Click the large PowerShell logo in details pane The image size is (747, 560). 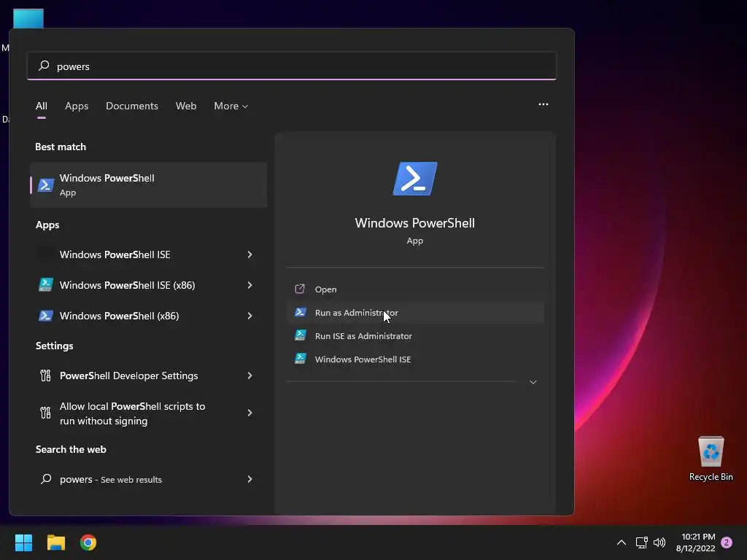tap(415, 179)
